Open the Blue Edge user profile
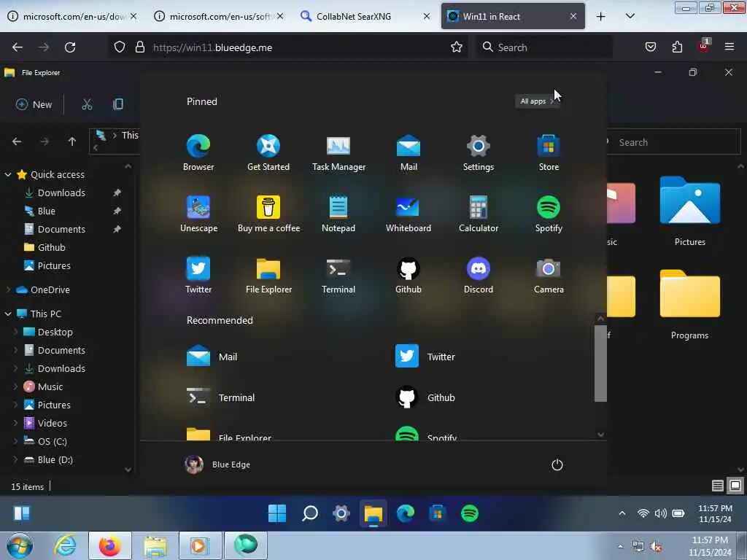The height and width of the screenshot is (560, 747). click(217, 464)
